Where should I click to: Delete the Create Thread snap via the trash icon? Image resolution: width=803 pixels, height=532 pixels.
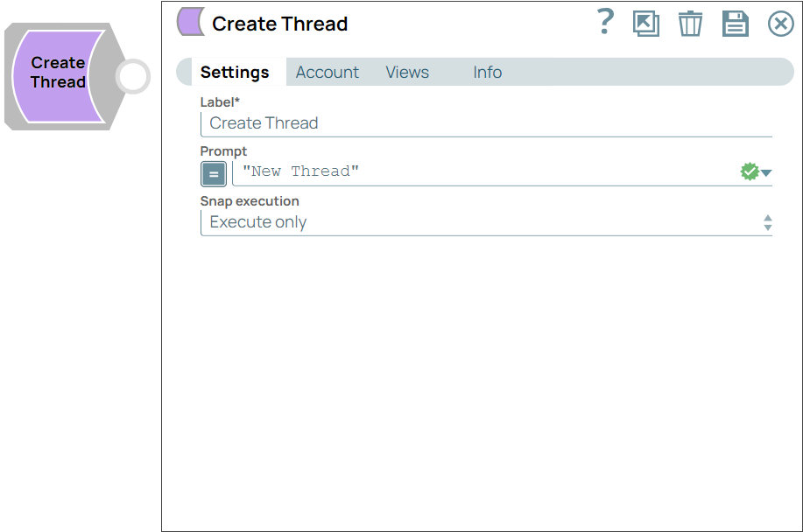(x=690, y=24)
